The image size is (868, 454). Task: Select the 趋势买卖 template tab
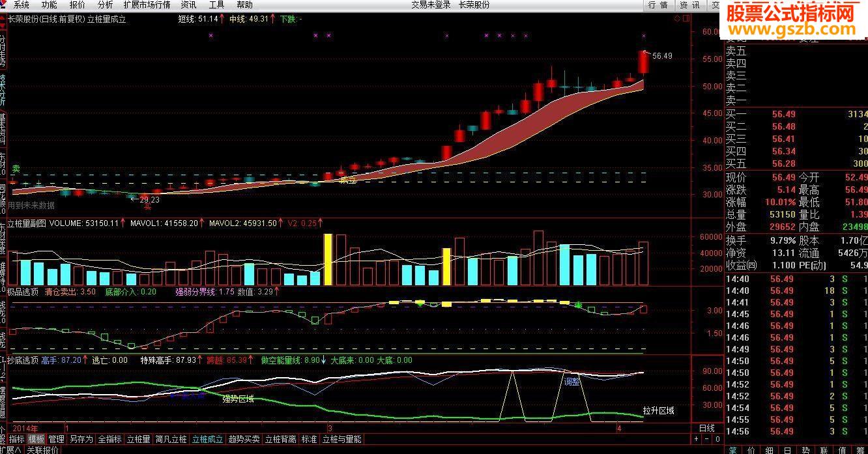(x=244, y=440)
